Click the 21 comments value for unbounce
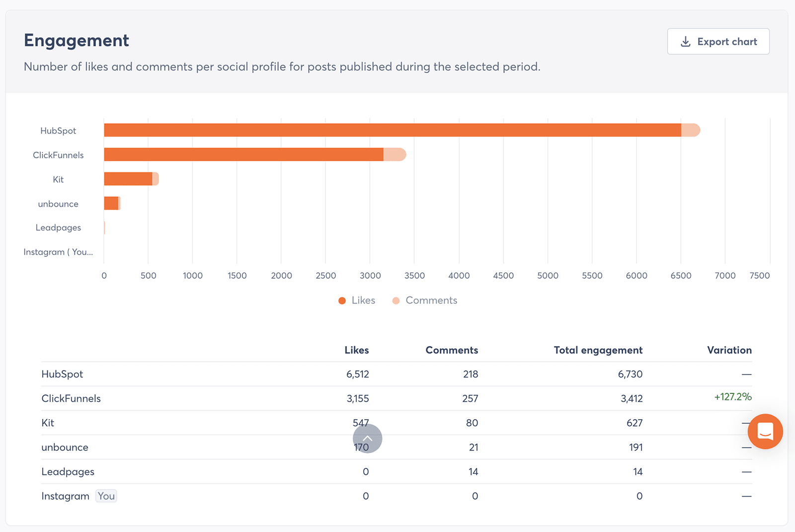Screen dimensions: 795x532 [x=474, y=447]
